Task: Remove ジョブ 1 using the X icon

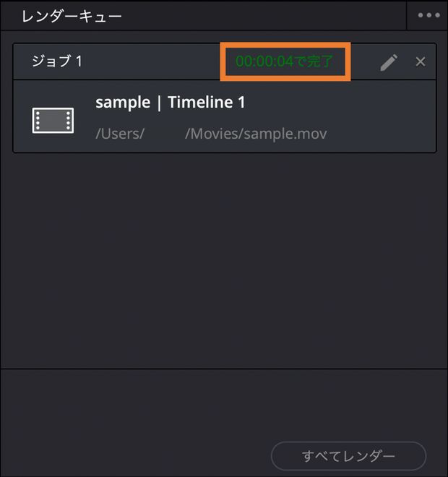Action: 421,61
